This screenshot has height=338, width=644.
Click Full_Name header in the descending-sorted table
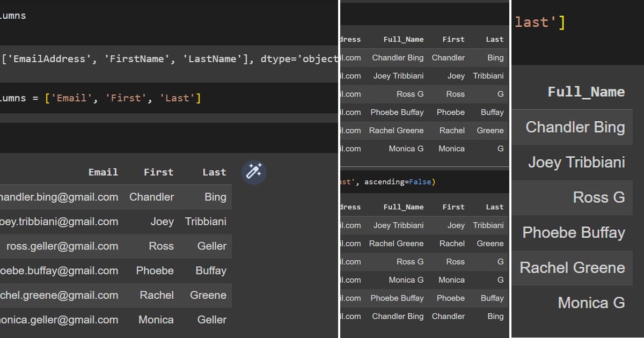pyautogui.click(x=404, y=207)
